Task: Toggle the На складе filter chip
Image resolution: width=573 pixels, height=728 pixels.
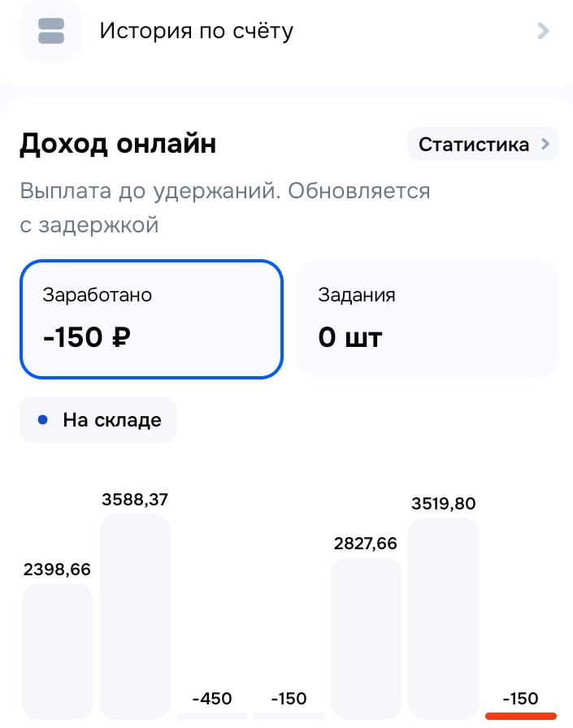Action: (98, 420)
